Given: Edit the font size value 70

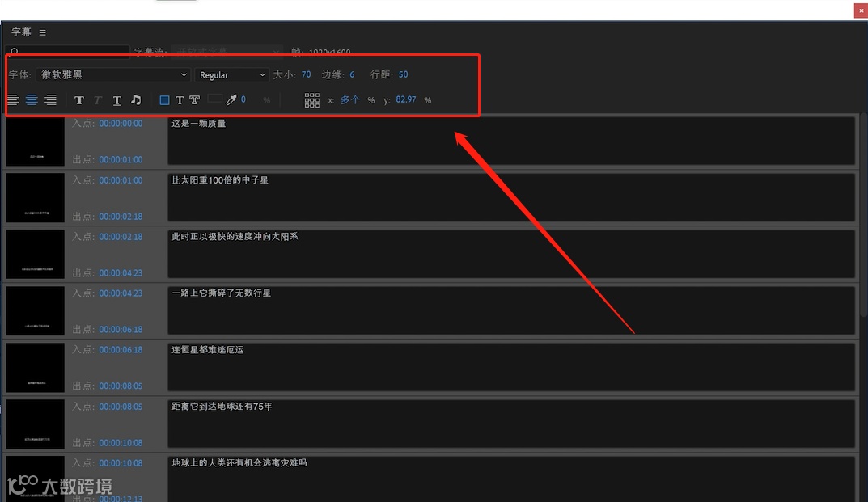Looking at the screenshot, I should pyautogui.click(x=306, y=74).
